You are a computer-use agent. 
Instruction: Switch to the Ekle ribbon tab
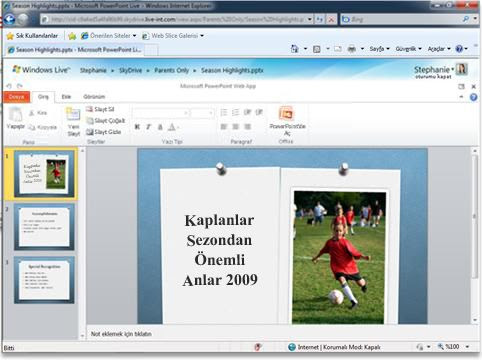66,97
